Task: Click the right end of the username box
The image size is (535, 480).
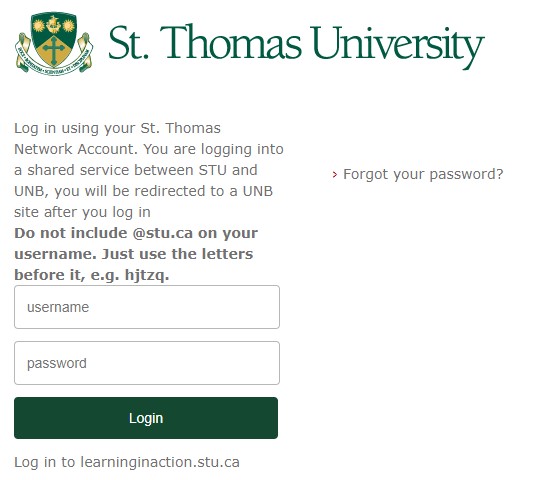Action: (x=266, y=307)
